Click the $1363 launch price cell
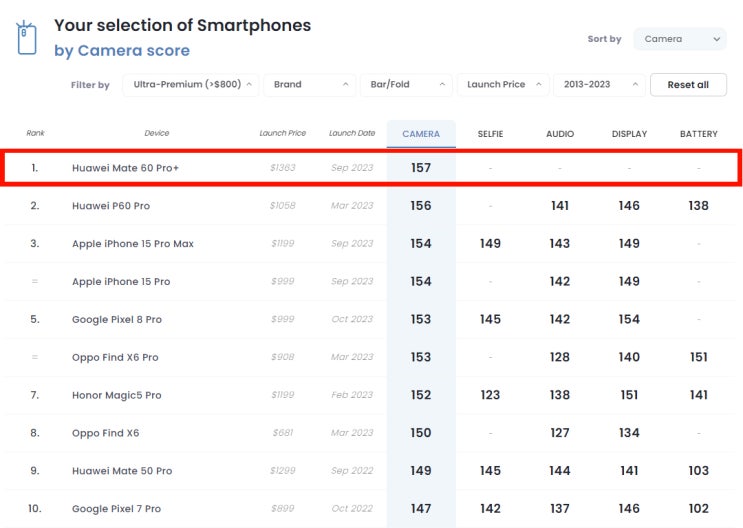This screenshot has width=743, height=528. click(x=283, y=168)
